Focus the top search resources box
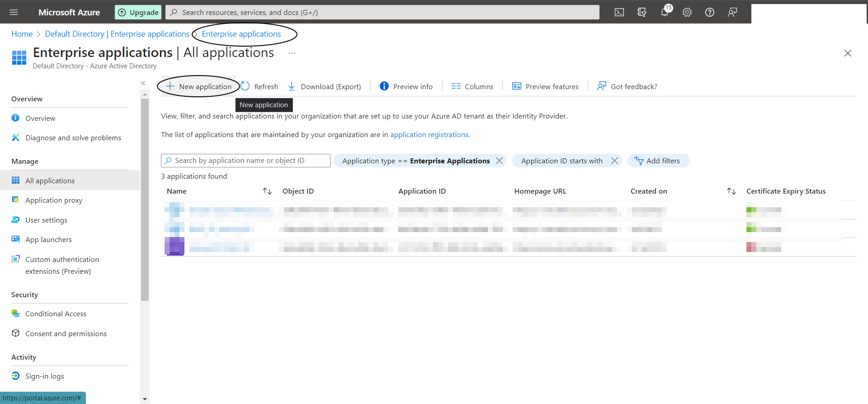 pos(382,12)
